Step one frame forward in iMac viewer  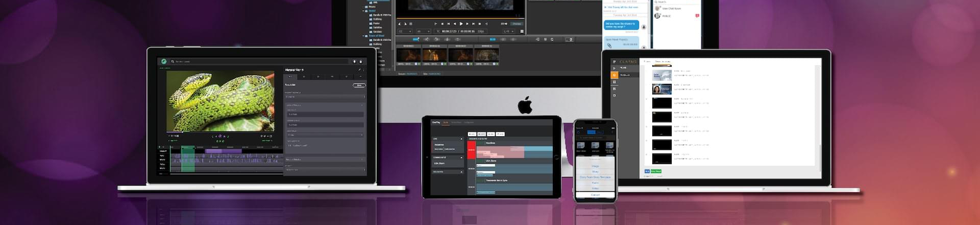467,24
